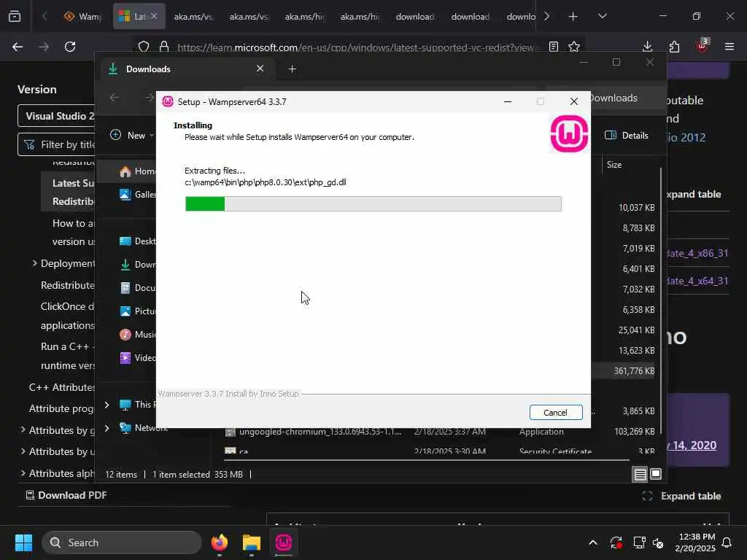
Task: Click the installation progress bar
Action: click(373, 204)
